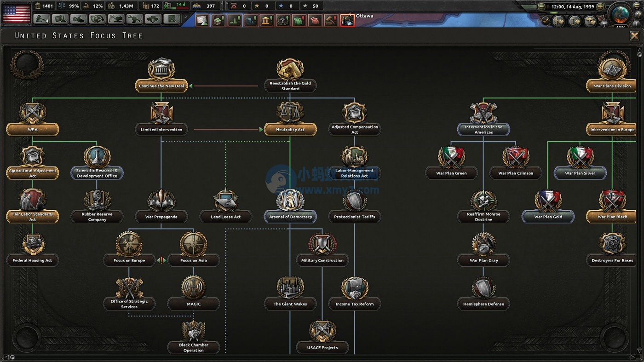Open the Construction crane tab

point(116,19)
